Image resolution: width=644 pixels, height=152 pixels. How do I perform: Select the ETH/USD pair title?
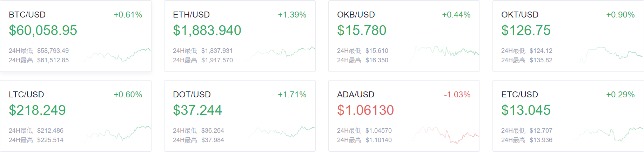point(192,15)
